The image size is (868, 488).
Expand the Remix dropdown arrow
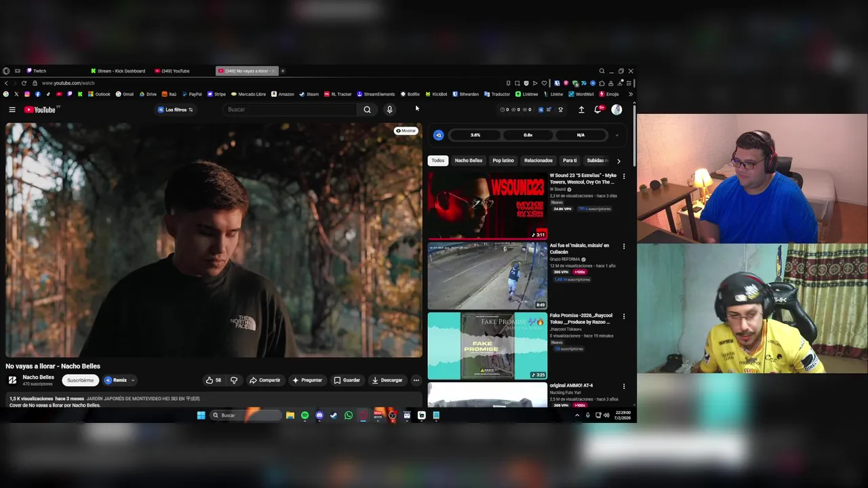[x=133, y=380]
